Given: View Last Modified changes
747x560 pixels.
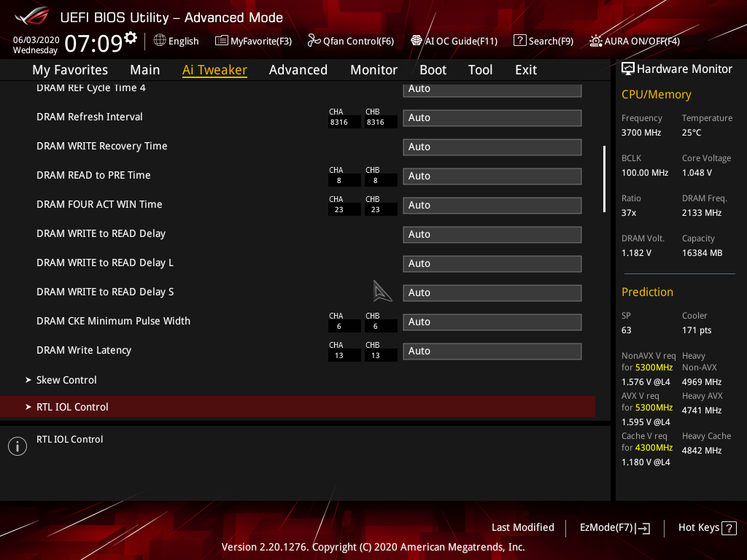Looking at the screenshot, I should click(522, 527).
